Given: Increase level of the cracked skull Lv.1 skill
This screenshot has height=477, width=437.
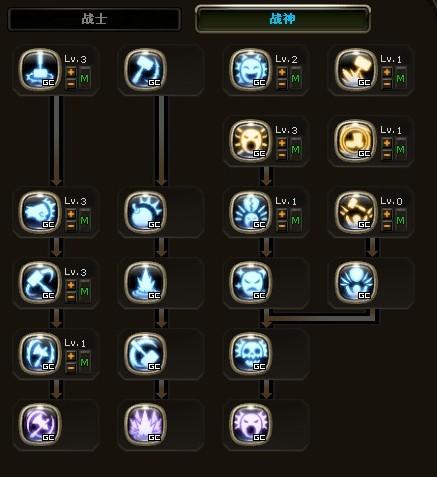Looking at the screenshot, I should 282,214.
